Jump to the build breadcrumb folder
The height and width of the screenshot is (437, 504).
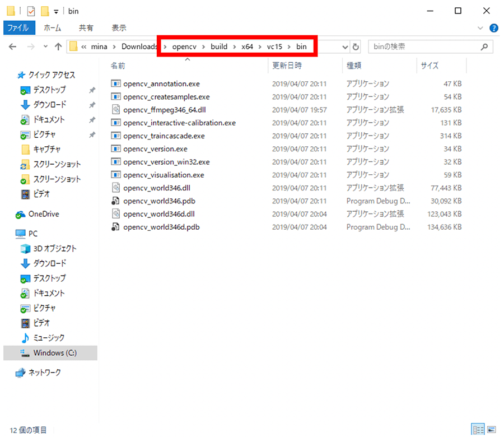coord(219,47)
